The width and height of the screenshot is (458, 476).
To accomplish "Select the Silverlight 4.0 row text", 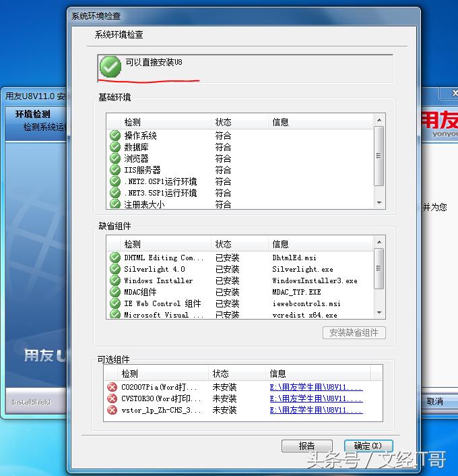I will [154, 269].
